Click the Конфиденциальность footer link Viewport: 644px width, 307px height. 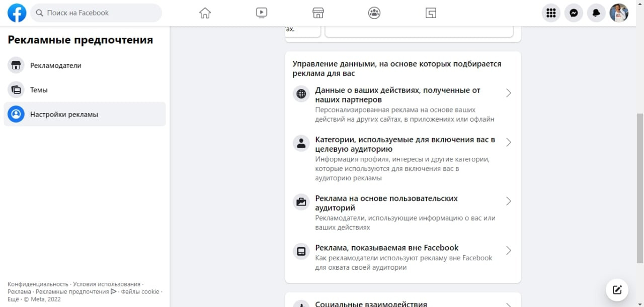click(38, 284)
